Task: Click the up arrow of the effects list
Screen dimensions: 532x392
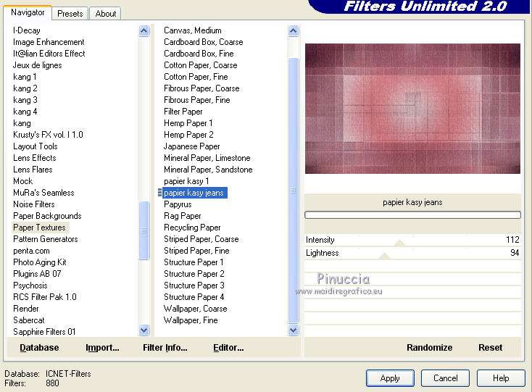Action: (x=293, y=31)
